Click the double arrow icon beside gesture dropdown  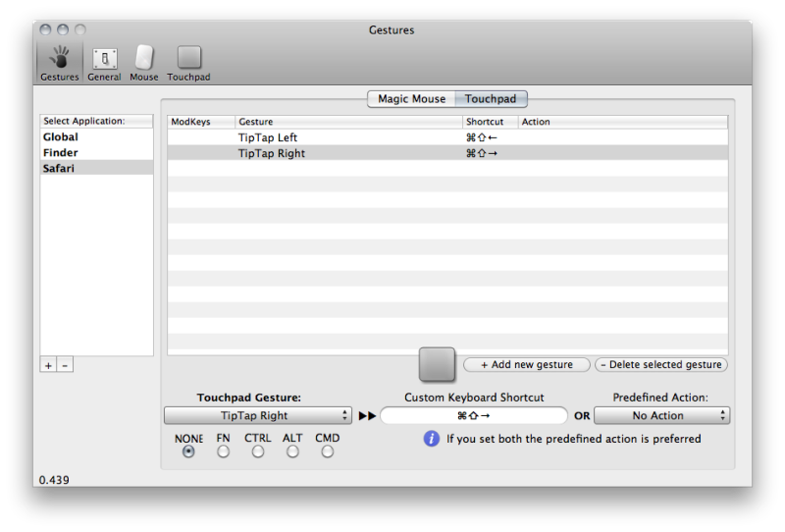click(x=367, y=416)
